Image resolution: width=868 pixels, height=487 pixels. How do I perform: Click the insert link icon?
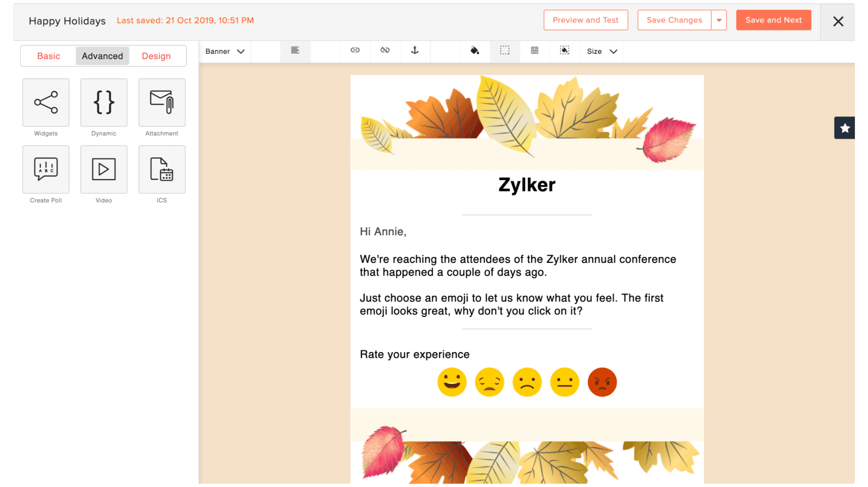[355, 50]
